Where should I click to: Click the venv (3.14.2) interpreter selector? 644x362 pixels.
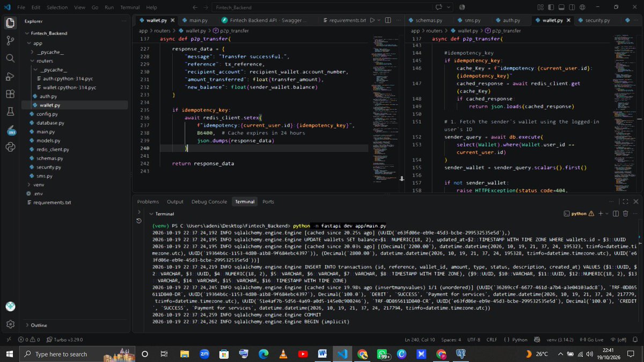[560, 339]
